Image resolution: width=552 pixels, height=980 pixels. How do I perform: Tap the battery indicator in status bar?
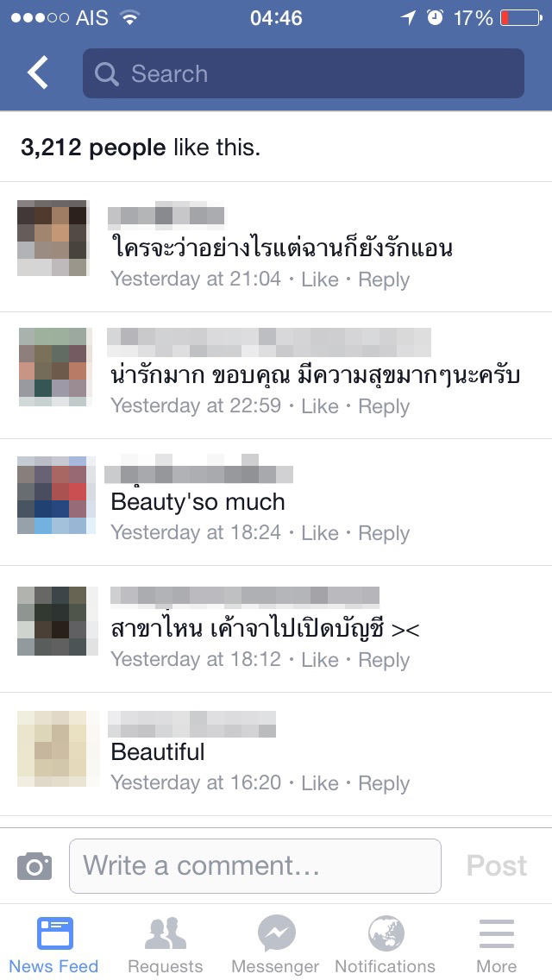click(521, 18)
